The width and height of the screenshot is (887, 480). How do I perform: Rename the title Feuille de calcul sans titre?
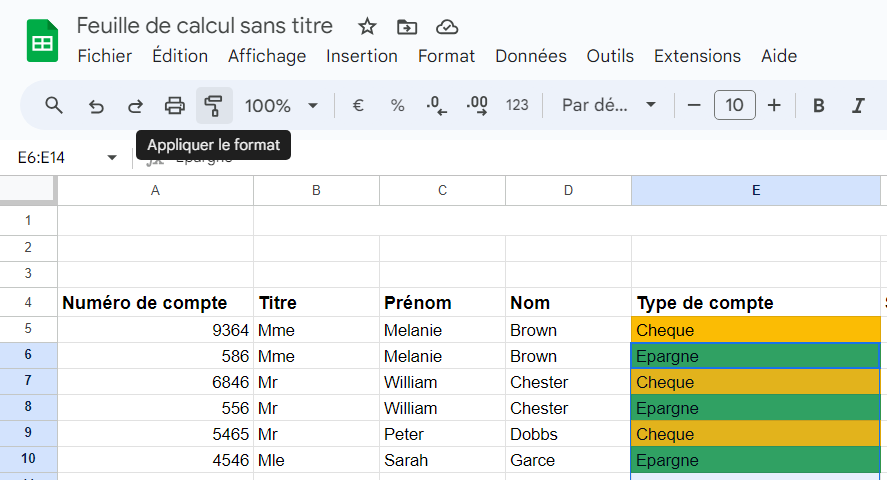[x=204, y=26]
